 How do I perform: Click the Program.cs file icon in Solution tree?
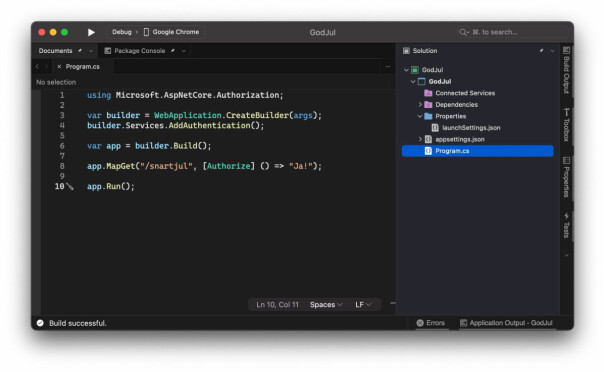(x=428, y=151)
